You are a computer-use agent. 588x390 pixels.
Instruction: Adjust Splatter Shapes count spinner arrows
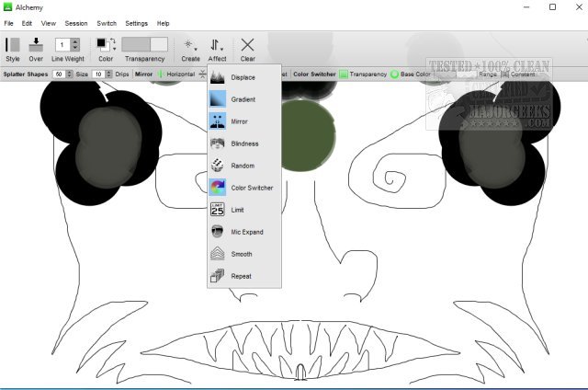pyautogui.click(x=70, y=75)
